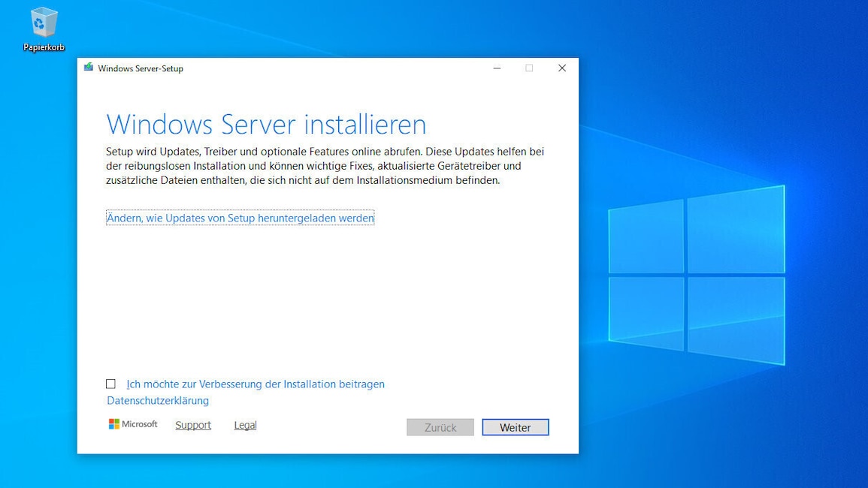Minimize the Windows Server-Setup window

coord(497,68)
